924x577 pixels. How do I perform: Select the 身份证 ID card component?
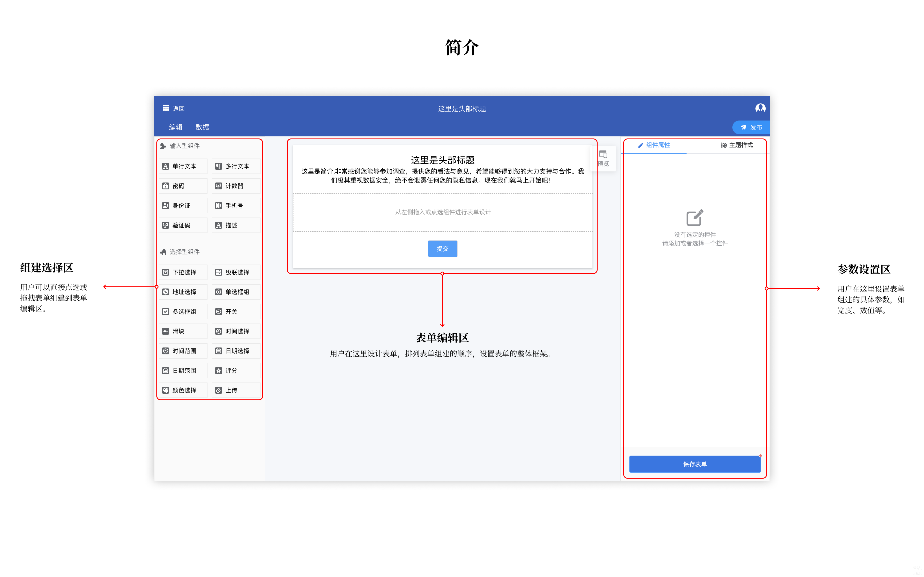pos(183,206)
